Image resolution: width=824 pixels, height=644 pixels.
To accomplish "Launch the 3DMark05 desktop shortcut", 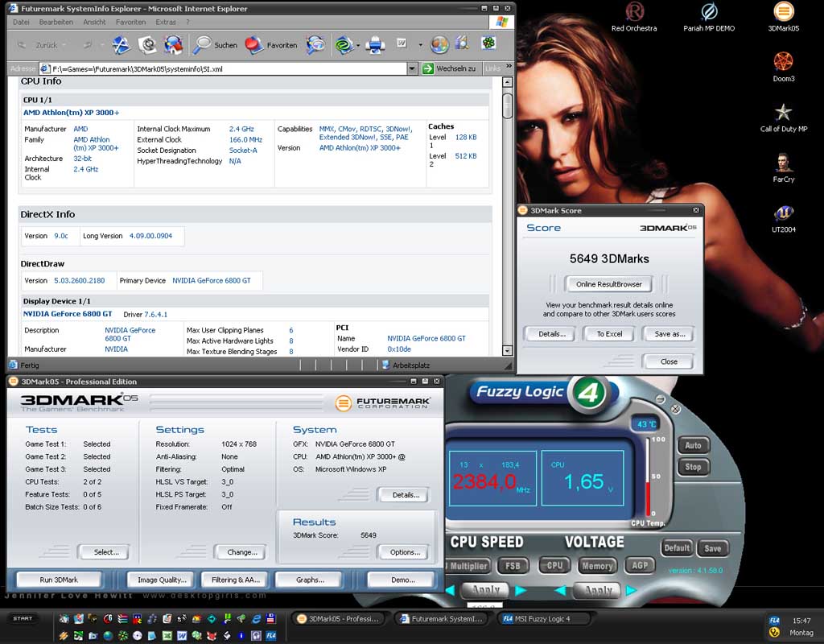I will tap(783, 17).
